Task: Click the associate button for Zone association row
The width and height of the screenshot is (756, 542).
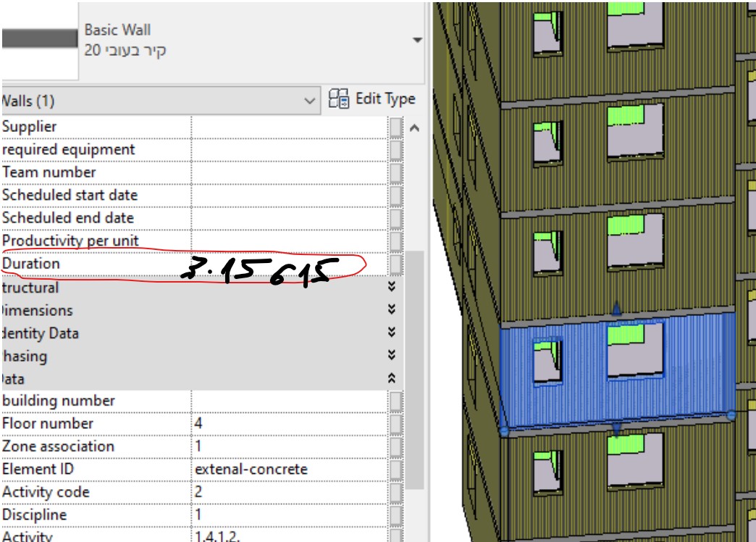Action: point(396,446)
